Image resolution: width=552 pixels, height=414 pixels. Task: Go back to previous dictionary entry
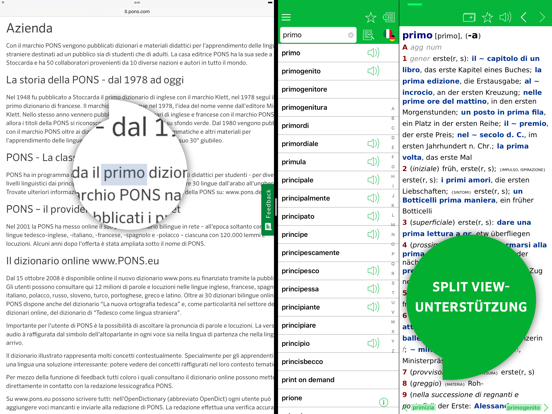(x=524, y=17)
